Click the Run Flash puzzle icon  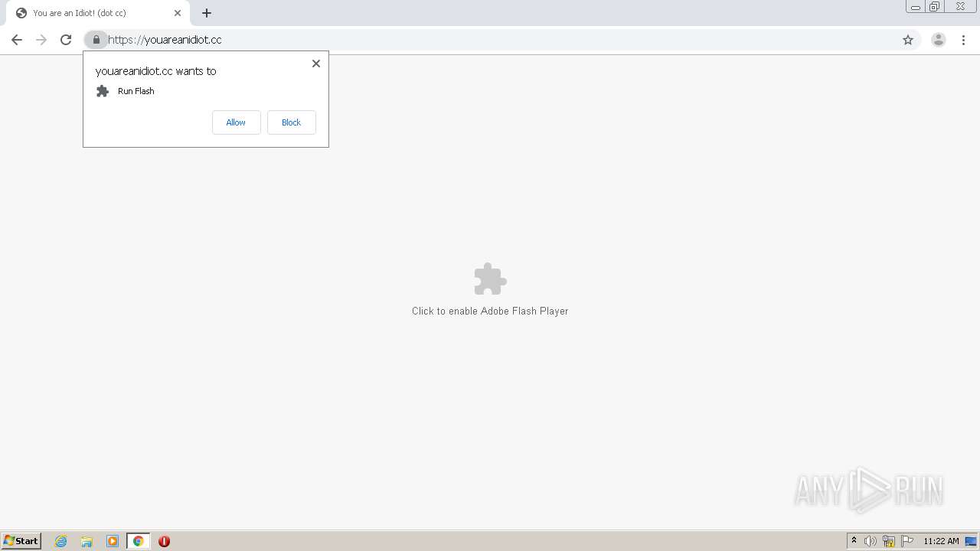[x=103, y=91]
